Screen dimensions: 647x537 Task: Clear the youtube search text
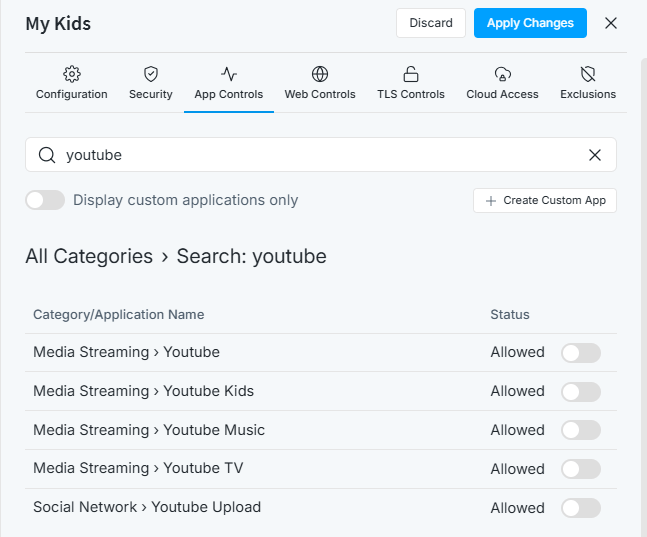(595, 155)
